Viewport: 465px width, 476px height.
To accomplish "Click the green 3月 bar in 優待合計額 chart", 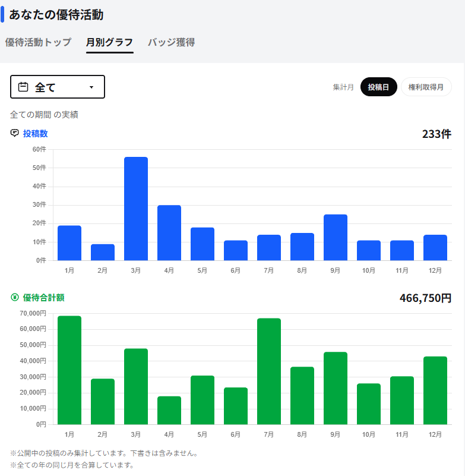I will click(136, 386).
